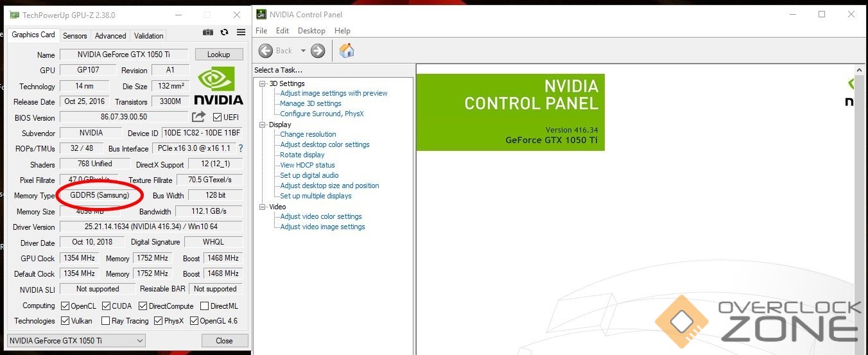
Task: Click the Bus Width value 128 bit
Action: point(214,195)
